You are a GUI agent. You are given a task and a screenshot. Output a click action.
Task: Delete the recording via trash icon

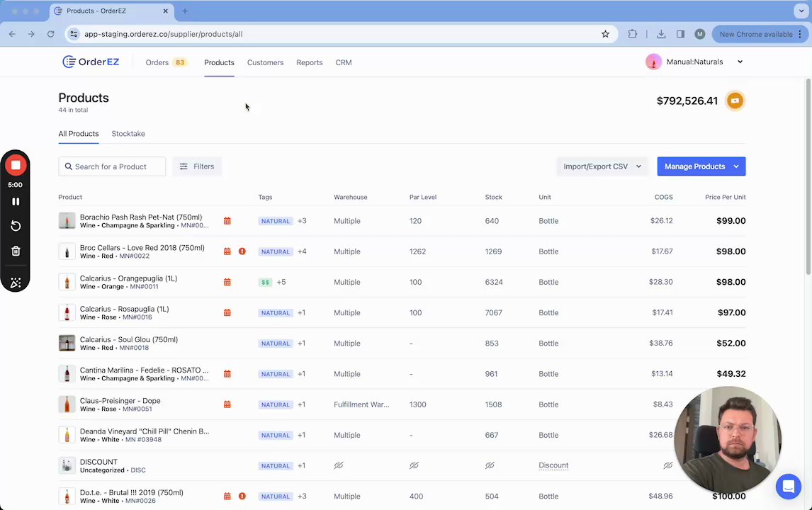click(16, 251)
